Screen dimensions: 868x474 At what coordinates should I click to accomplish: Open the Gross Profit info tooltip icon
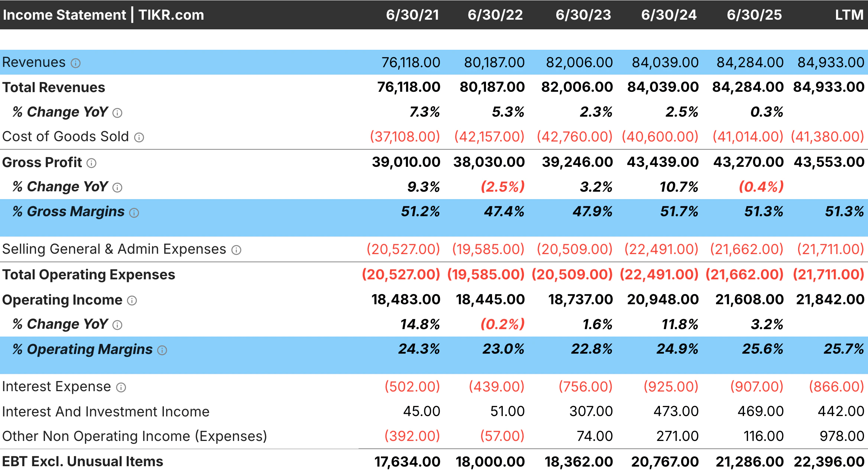pos(91,163)
